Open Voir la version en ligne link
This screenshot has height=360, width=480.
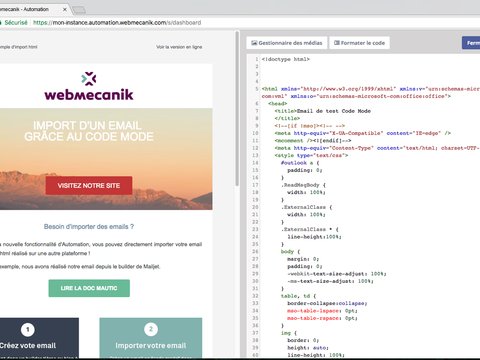point(179,47)
